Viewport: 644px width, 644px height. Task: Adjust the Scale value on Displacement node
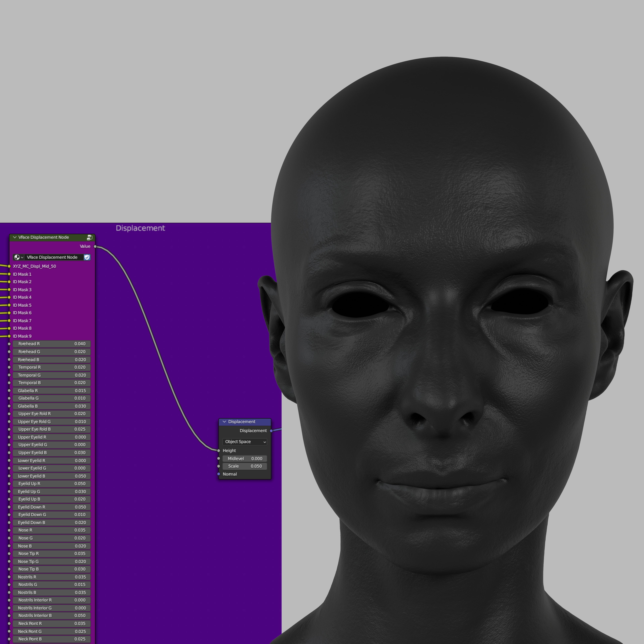244,466
